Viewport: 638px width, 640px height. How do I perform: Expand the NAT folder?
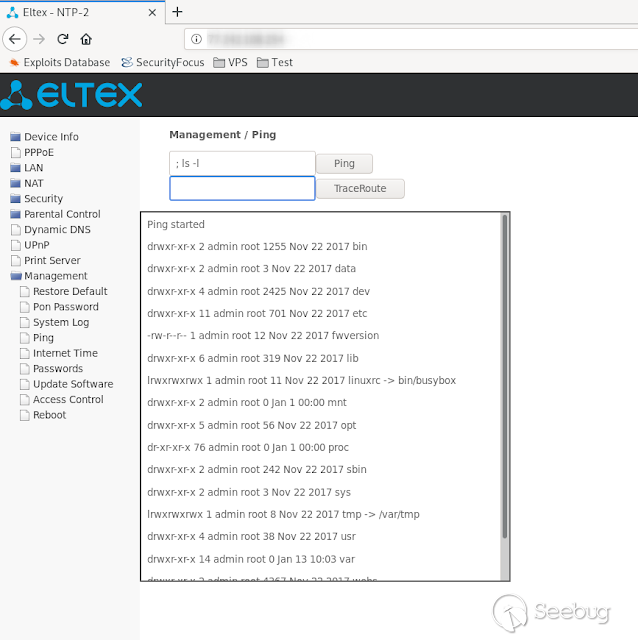(27, 183)
